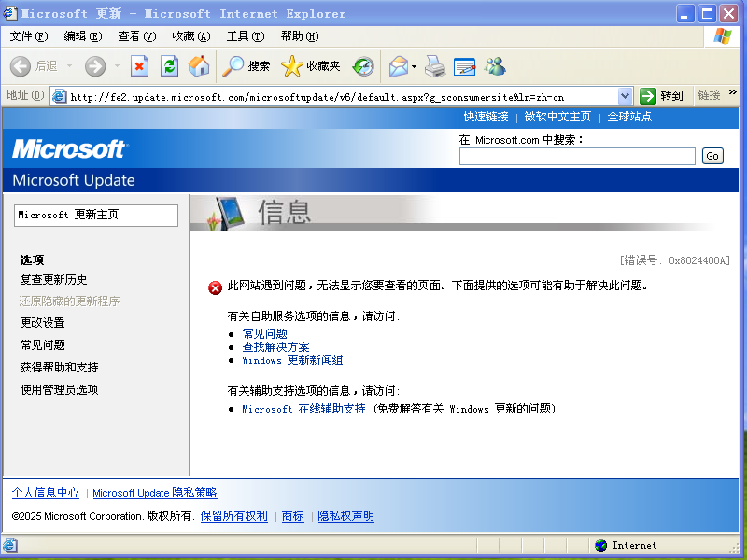Open the 常见问题 bullet link in content
The width and height of the screenshot is (747, 560).
[x=265, y=334]
